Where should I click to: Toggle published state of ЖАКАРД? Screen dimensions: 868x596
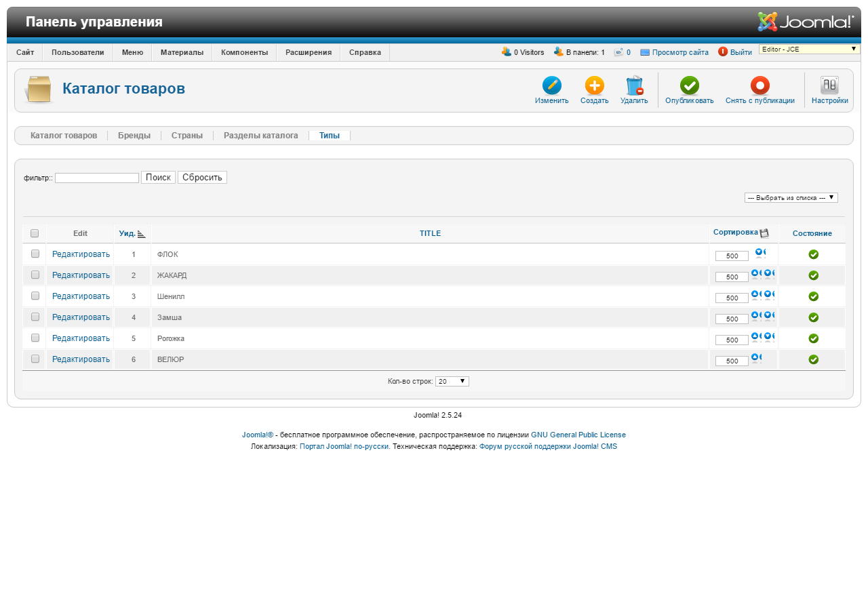point(814,275)
